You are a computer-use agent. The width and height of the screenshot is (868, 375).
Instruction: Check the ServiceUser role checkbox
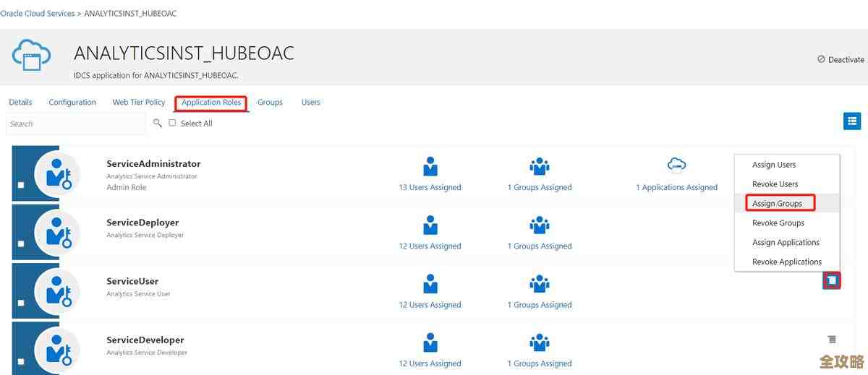[21, 303]
